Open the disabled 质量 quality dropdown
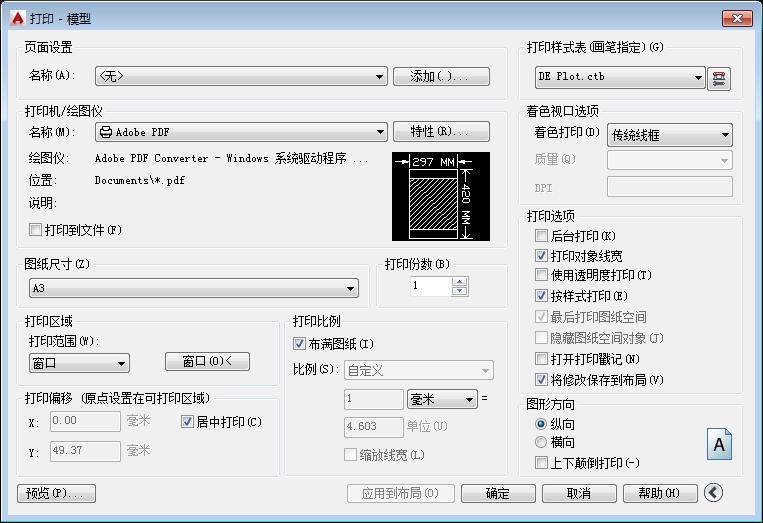763x523 pixels. pos(670,160)
